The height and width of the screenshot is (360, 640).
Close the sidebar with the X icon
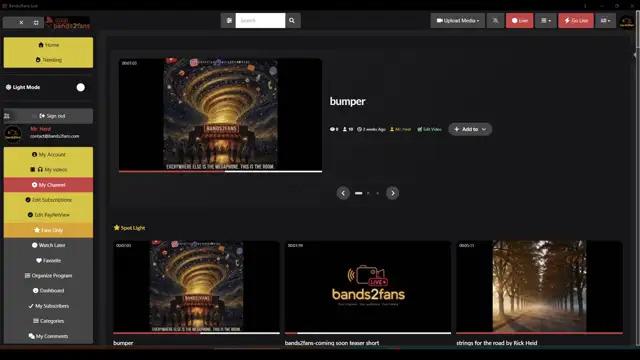coord(21,22)
